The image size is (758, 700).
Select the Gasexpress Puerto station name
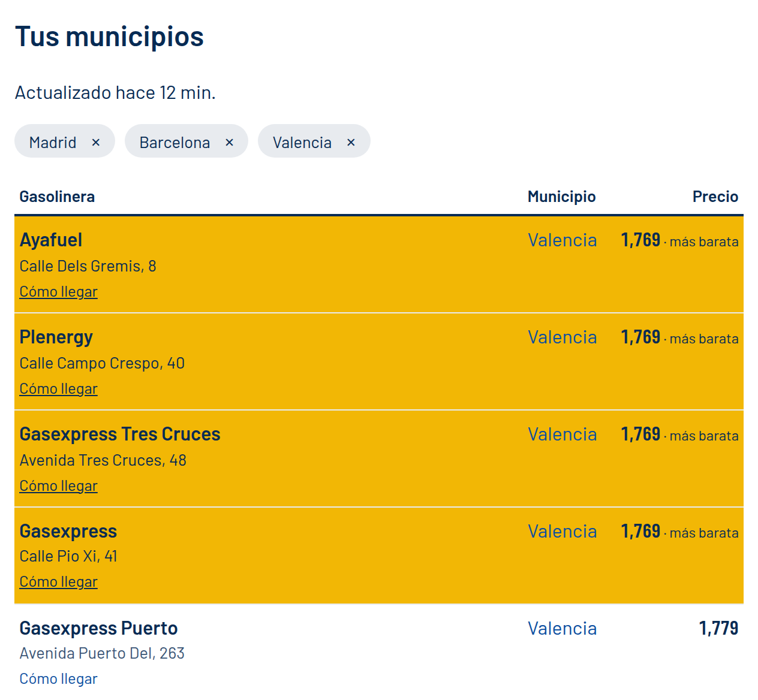[98, 629]
